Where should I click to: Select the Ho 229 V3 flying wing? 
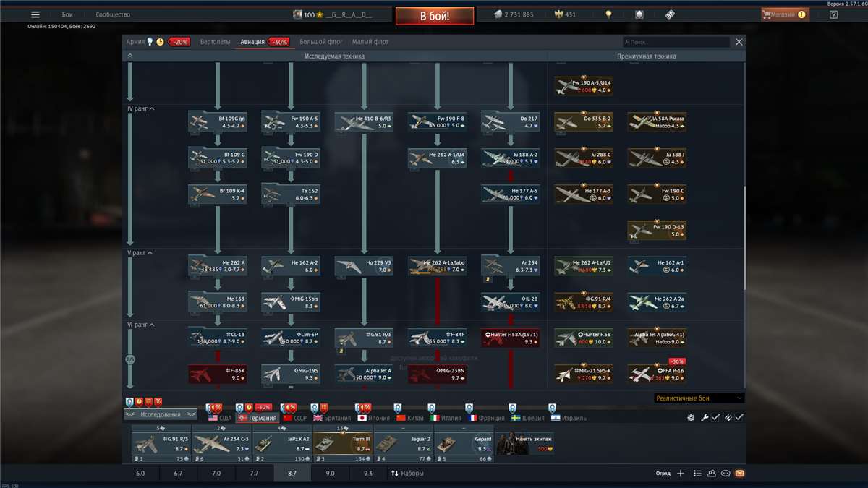point(364,266)
